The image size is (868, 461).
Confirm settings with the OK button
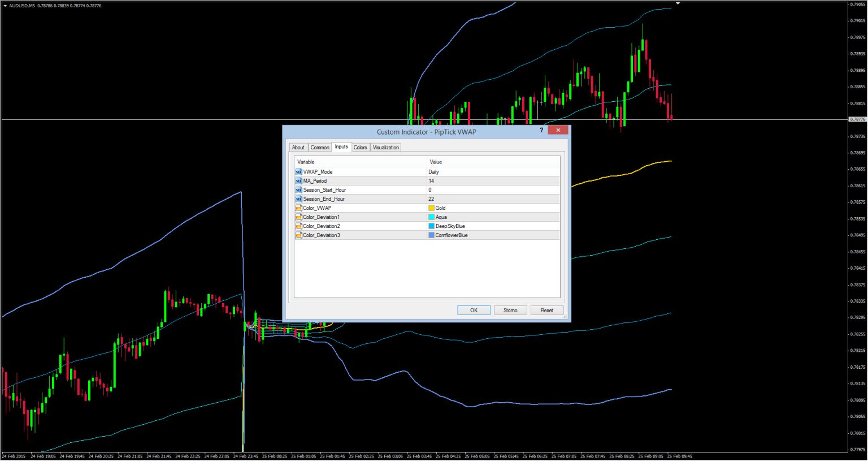474,310
